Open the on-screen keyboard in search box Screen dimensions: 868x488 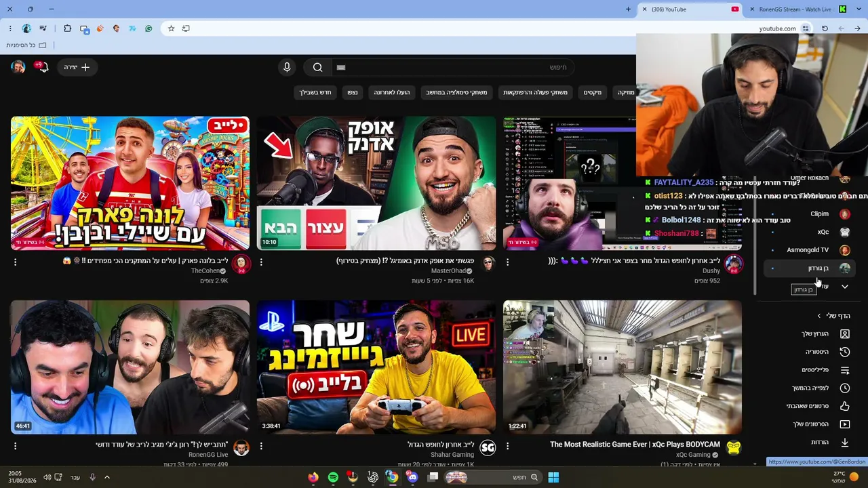coord(341,67)
